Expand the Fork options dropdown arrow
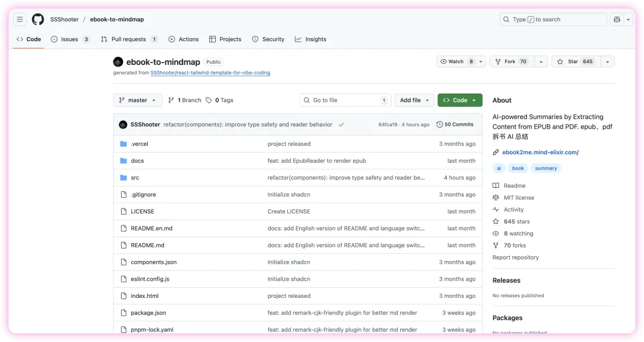This screenshot has width=644, height=342. click(541, 61)
